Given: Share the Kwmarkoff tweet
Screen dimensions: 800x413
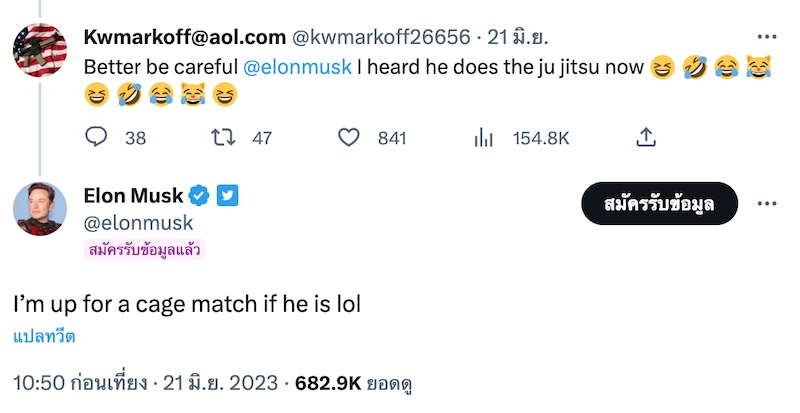Looking at the screenshot, I should (x=646, y=137).
